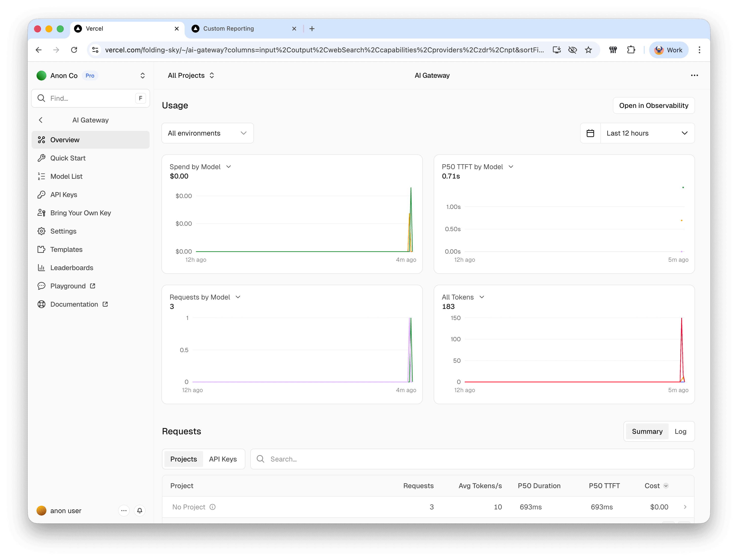The height and width of the screenshot is (560, 738).
Task: Open the browser extensions menu
Action: (x=631, y=50)
